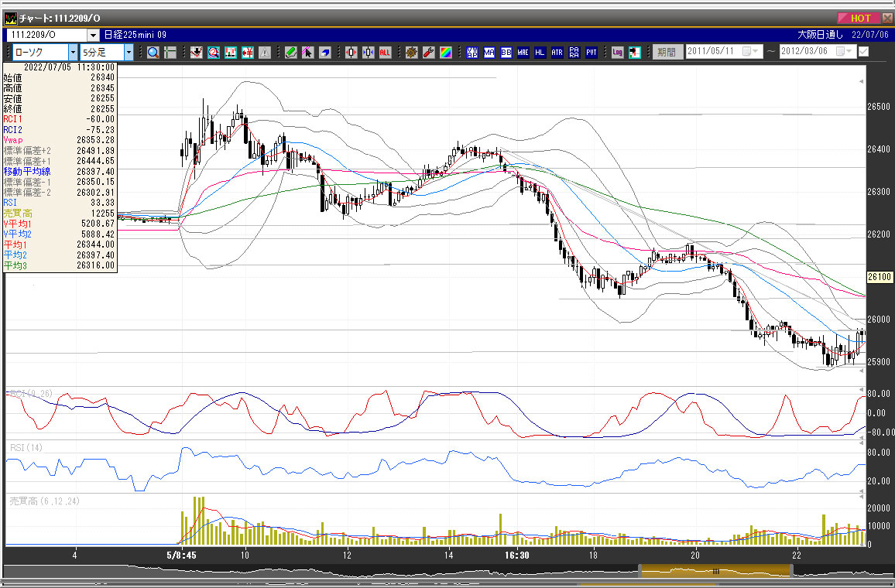This screenshot has width=895, height=588.
Task: Toggle the crosshair cursor tool
Action: 170,53
